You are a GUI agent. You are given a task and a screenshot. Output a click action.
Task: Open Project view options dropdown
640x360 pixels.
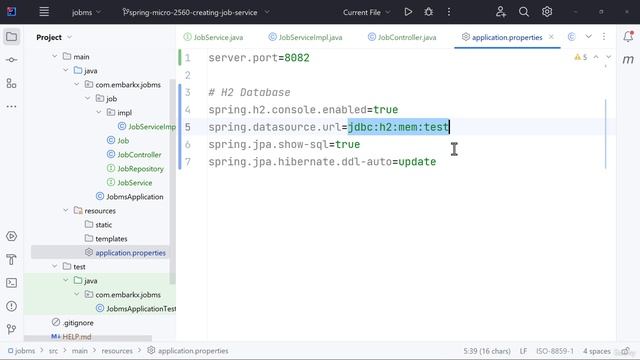click(x=69, y=37)
